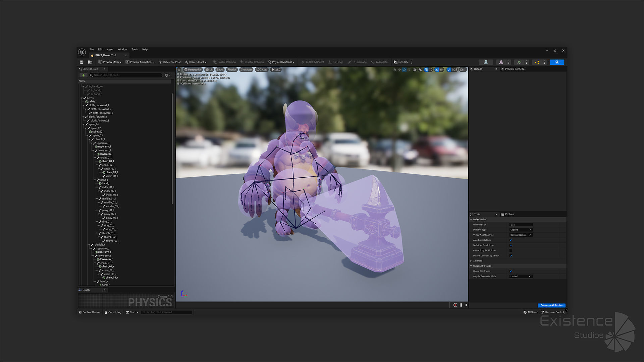Click the save asset floppy icon
The width and height of the screenshot is (644, 362).
(x=82, y=62)
